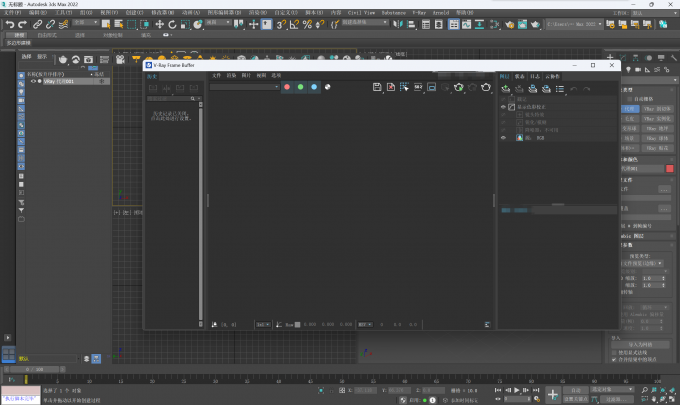Click the time slider frame indicator
The height and width of the screenshot is (405, 680).
click(x=34, y=369)
